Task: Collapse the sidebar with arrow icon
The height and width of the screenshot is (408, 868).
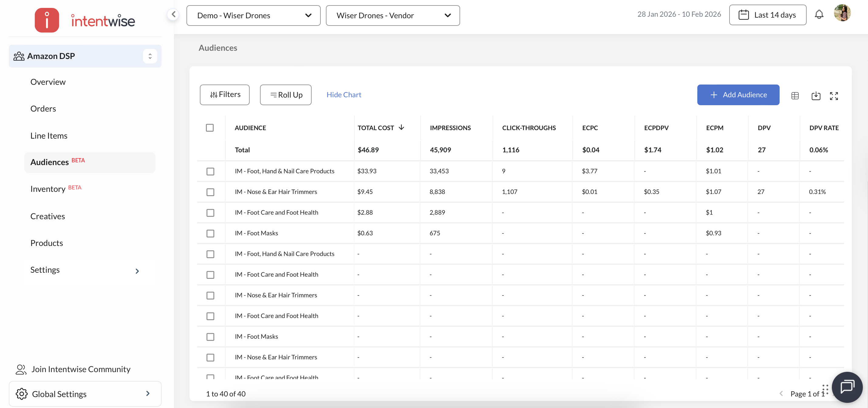Action: point(173,14)
